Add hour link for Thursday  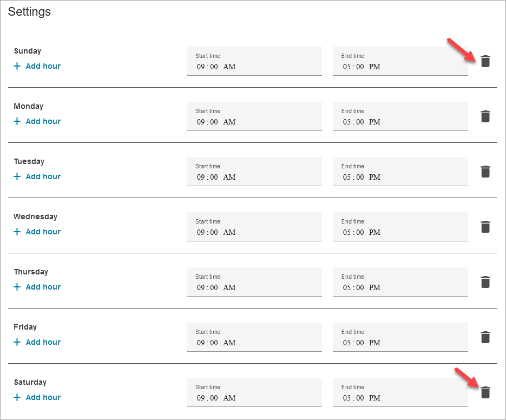coord(43,287)
